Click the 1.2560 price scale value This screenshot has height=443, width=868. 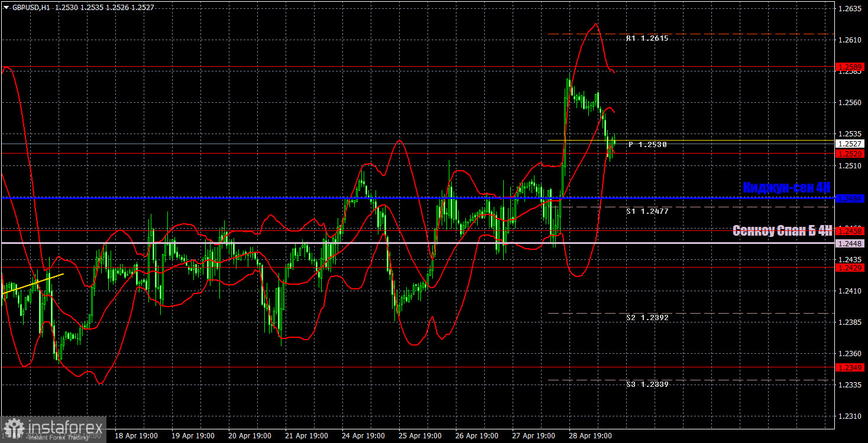849,103
